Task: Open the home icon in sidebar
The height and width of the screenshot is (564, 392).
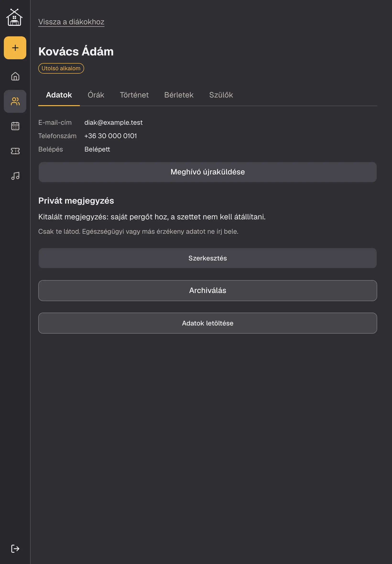Action: click(x=15, y=76)
